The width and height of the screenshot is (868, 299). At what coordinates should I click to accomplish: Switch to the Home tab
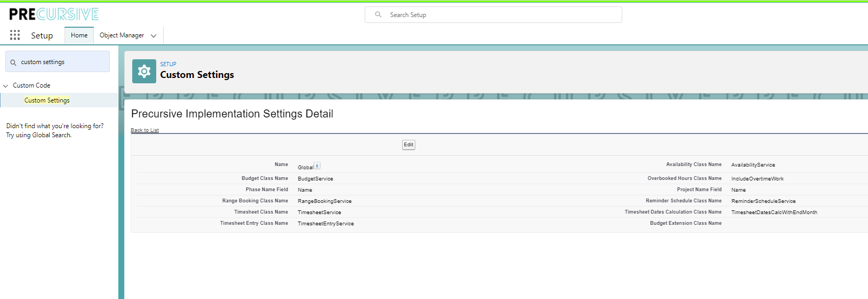[79, 35]
